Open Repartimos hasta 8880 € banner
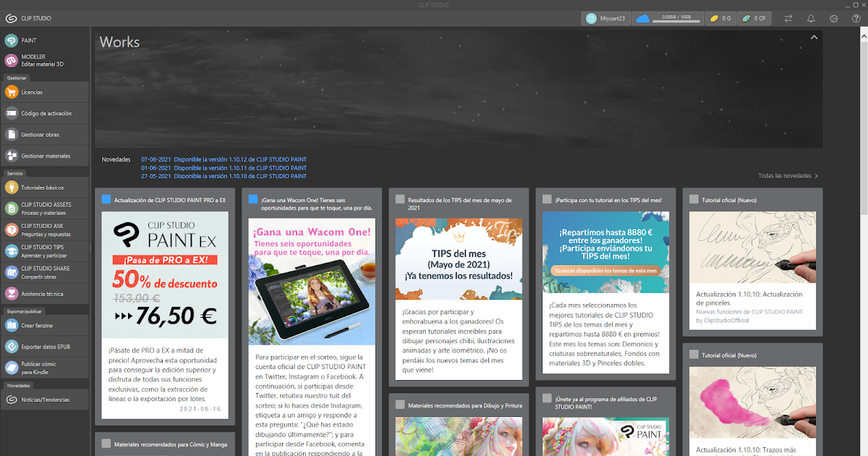This screenshot has height=456, width=868. click(605, 252)
